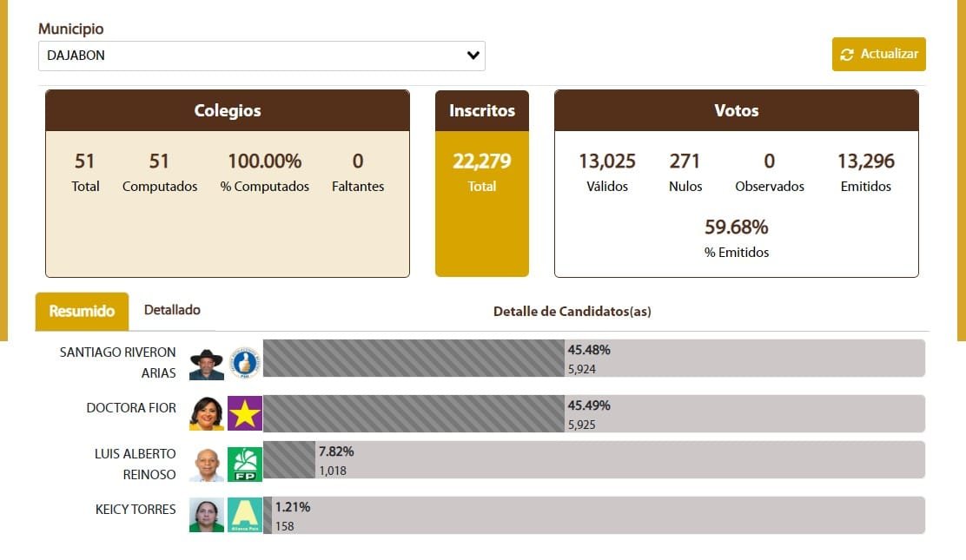Image resolution: width=966 pixels, height=560 pixels.
Task: Click Luis Alberto Reinoso candidate photo
Action: point(207,464)
